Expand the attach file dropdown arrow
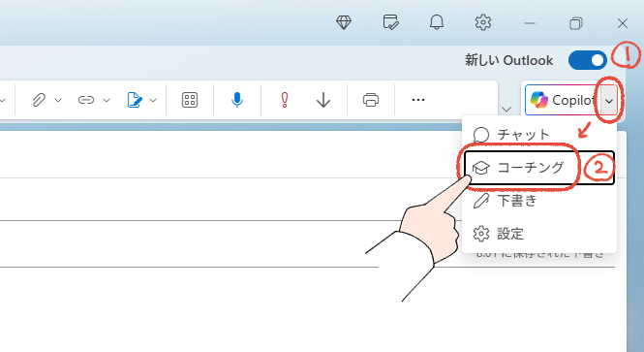Screen dimensions: 644x352 58,100
